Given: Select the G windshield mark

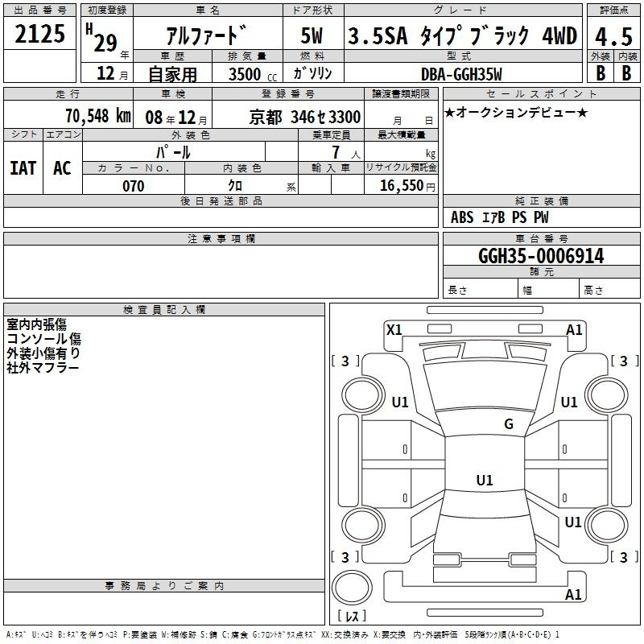Looking at the screenshot, I should [x=509, y=424].
